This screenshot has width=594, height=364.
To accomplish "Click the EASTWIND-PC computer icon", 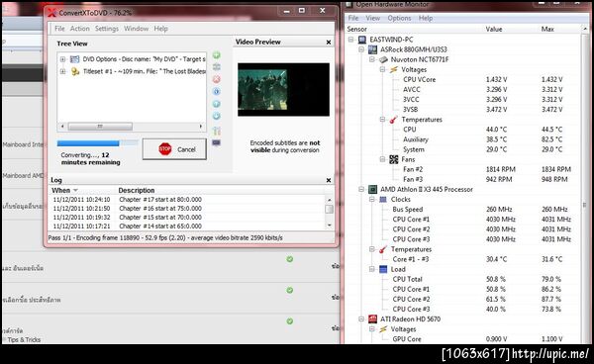I will tap(362, 40).
